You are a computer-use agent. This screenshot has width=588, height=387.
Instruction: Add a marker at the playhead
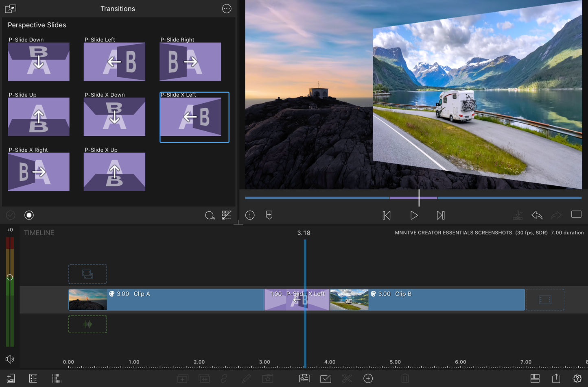coord(269,215)
